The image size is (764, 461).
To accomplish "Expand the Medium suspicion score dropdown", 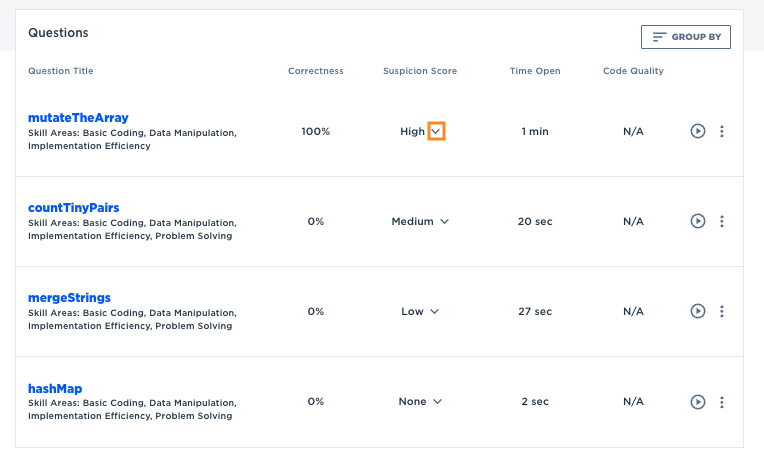I will point(444,222).
